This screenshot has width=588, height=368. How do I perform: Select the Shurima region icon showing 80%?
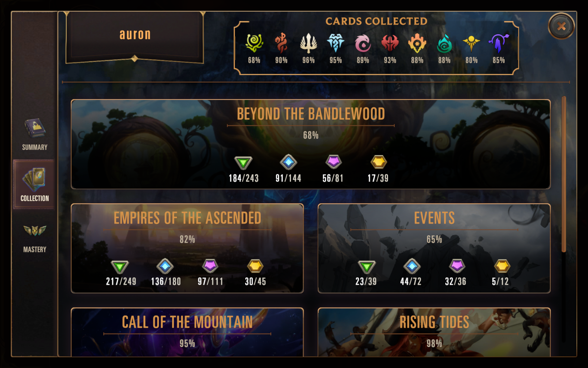[471, 43]
